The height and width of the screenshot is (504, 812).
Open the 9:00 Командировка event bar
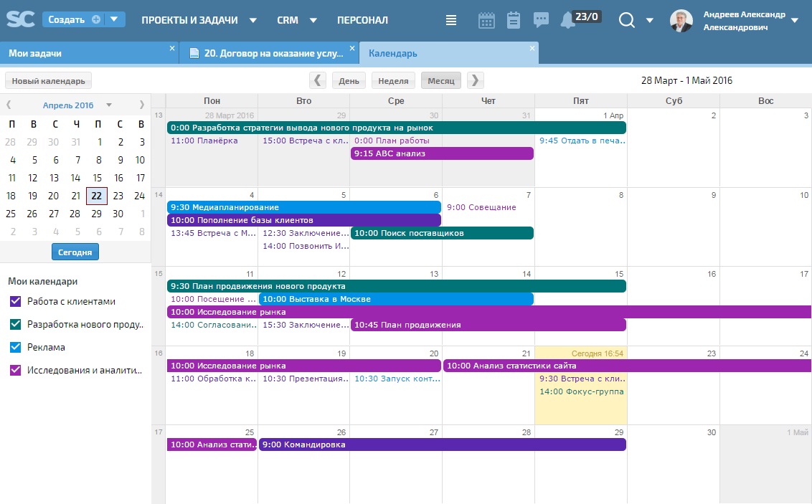442,444
